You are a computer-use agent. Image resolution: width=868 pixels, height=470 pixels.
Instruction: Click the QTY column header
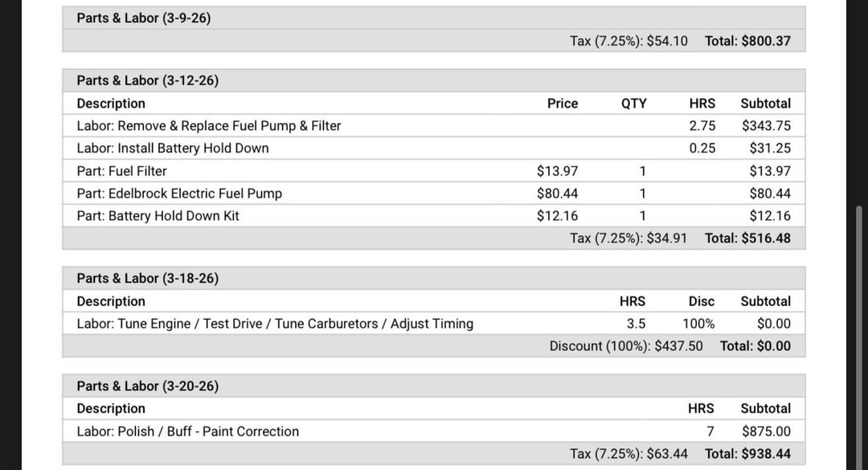pos(633,103)
